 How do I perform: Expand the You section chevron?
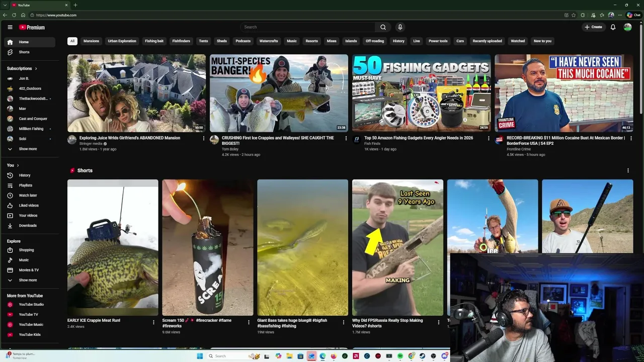pos(18,165)
